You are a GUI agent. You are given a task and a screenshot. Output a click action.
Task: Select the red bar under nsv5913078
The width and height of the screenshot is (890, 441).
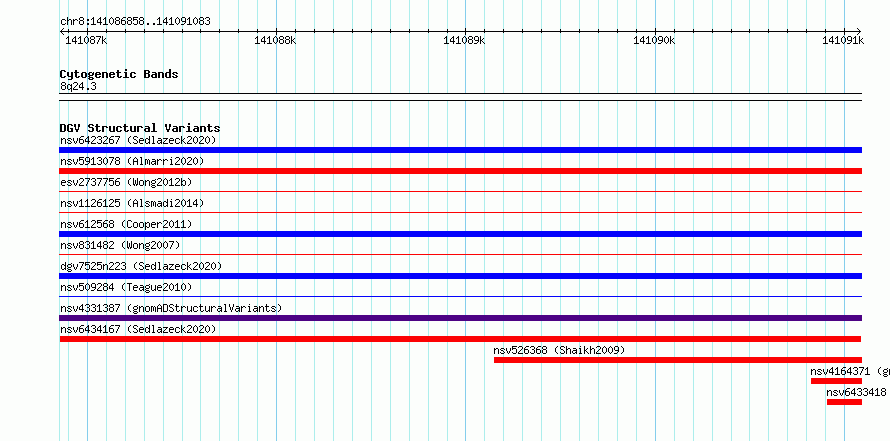(x=460, y=171)
